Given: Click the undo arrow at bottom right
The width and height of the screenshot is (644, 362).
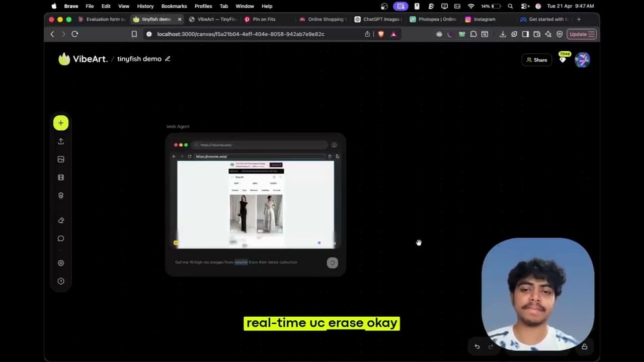Looking at the screenshot, I should tap(477, 346).
